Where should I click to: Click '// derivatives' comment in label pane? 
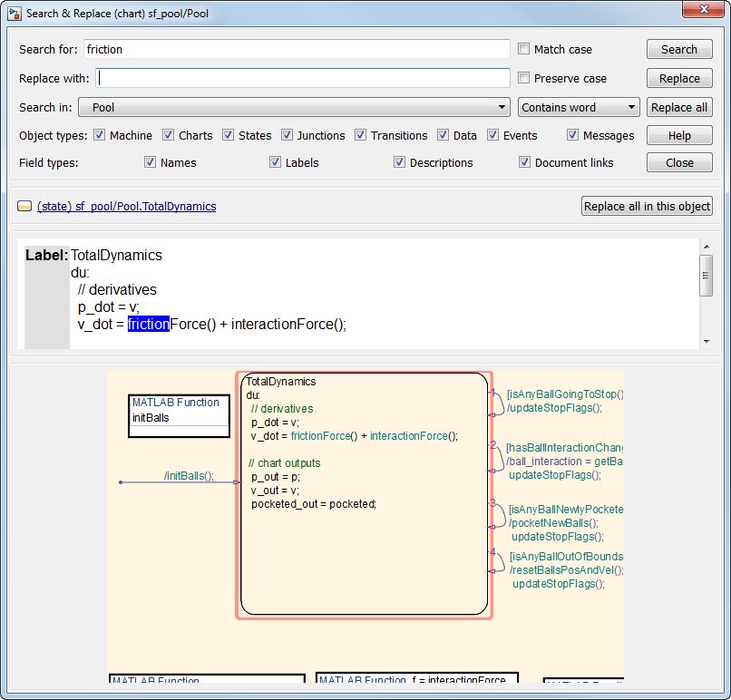click(117, 289)
